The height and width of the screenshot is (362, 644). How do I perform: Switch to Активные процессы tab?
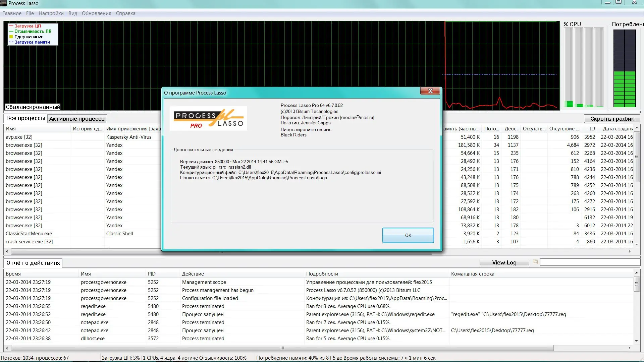click(x=77, y=119)
